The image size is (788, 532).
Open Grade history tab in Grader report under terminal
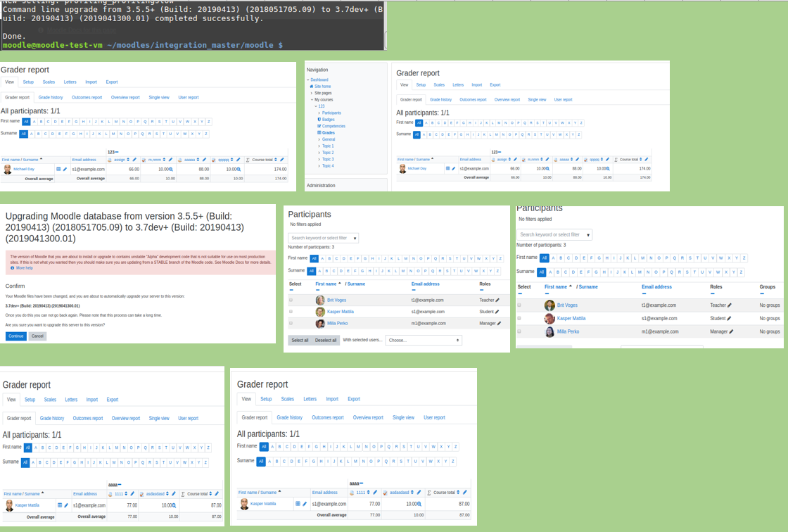point(51,98)
